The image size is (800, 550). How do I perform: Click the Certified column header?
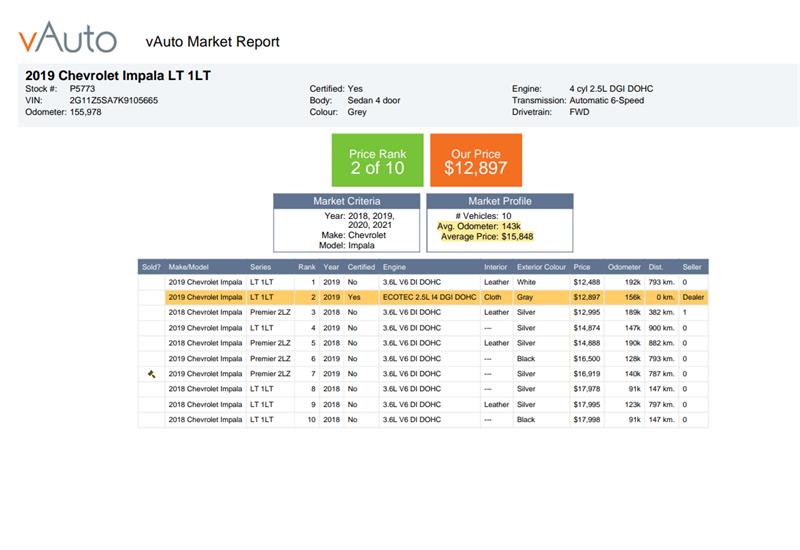coord(361,267)
